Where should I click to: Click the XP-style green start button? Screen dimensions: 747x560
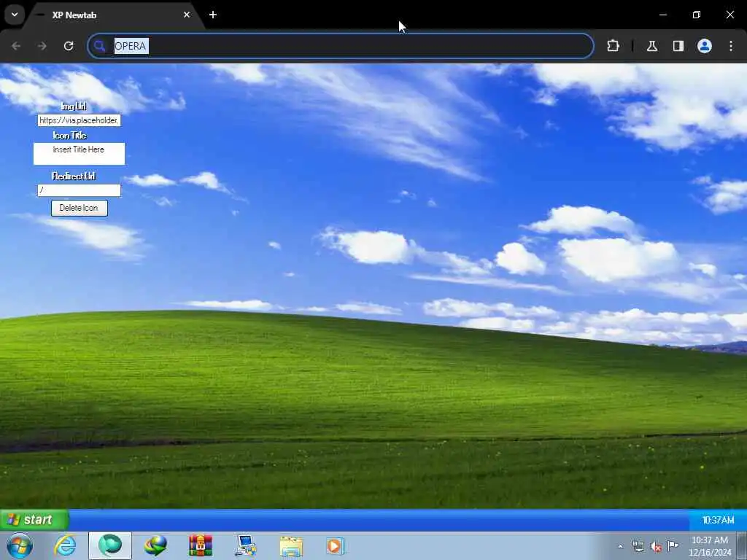34,519
